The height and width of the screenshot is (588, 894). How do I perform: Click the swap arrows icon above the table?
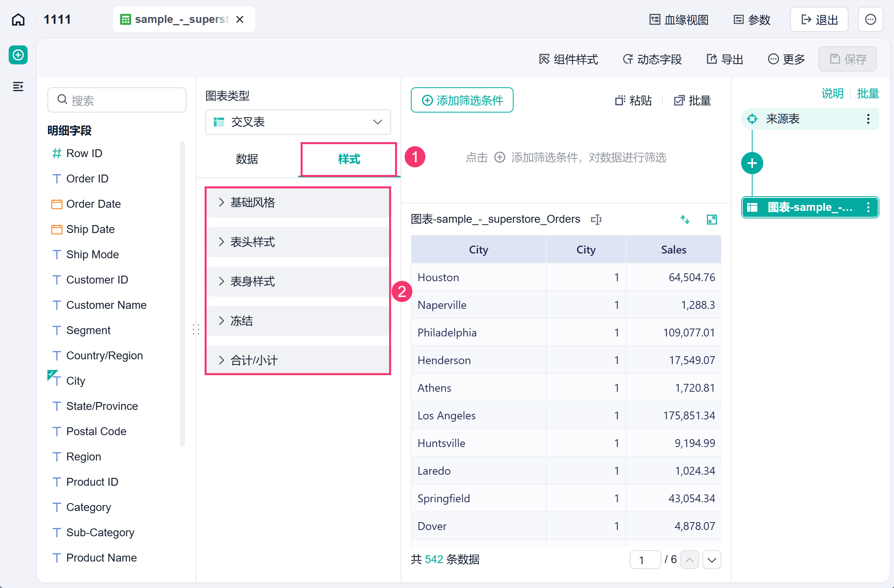point(685,219)
